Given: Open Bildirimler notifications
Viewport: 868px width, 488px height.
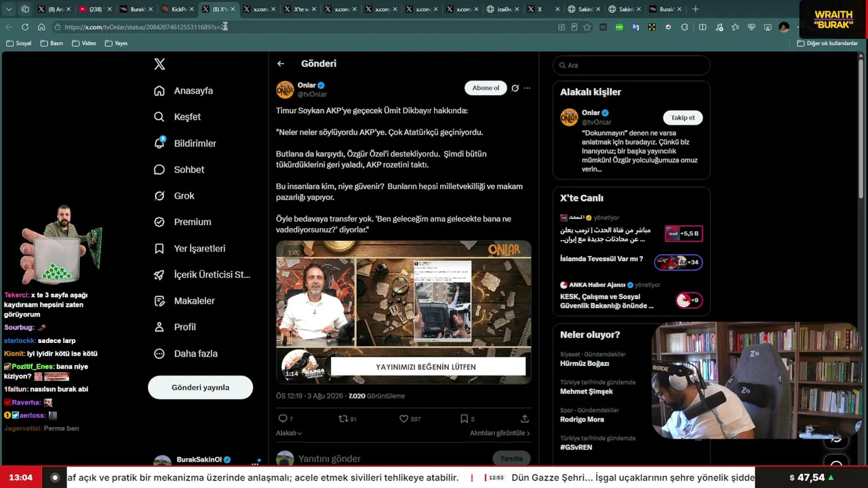Looking at the screenshot, I should pyautogui.click(x=185, y=143).
